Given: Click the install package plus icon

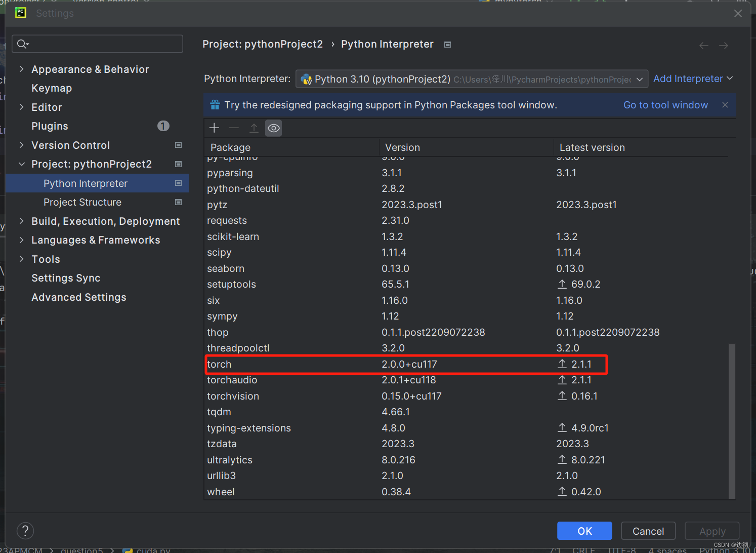Looking at the screenshot, I should pyautogui.click(x=214, y=128).
